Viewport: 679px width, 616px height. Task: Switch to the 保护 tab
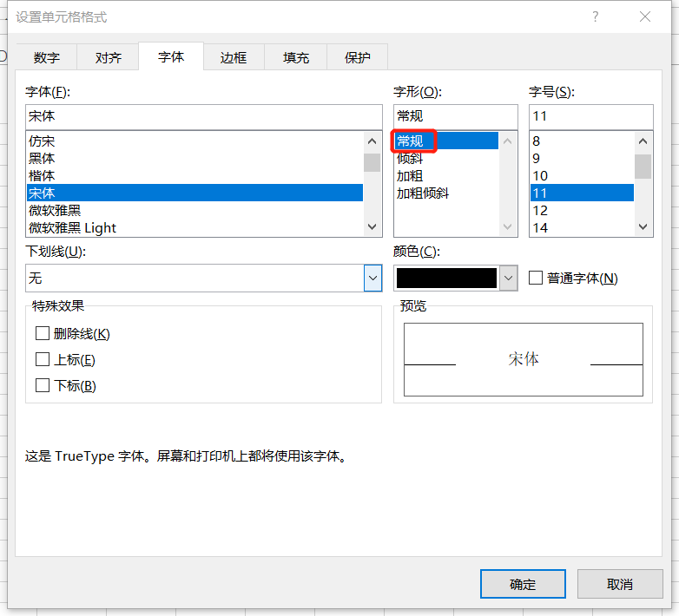(x=357, y=57)
